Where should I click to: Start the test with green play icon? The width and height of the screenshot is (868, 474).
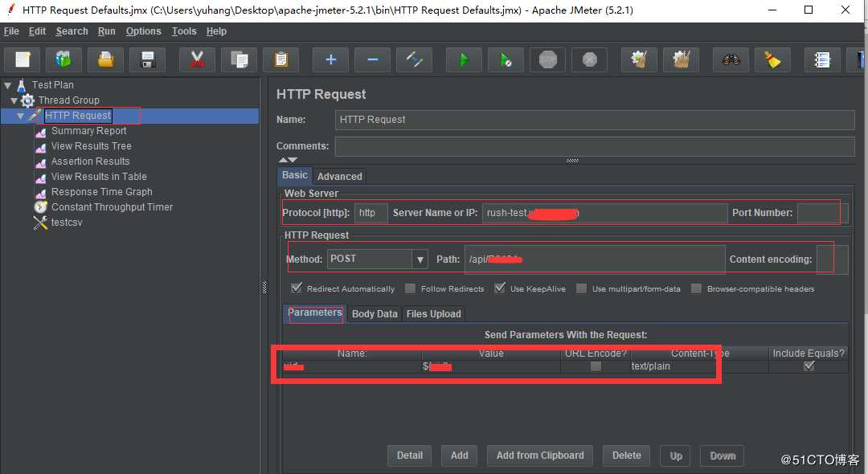pos(464,59)
